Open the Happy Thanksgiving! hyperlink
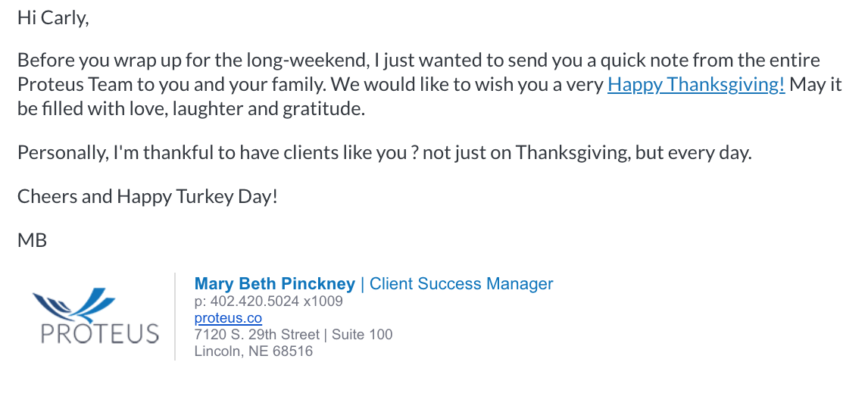Screen dimensions: 868x409 click(x=696, y=85)
